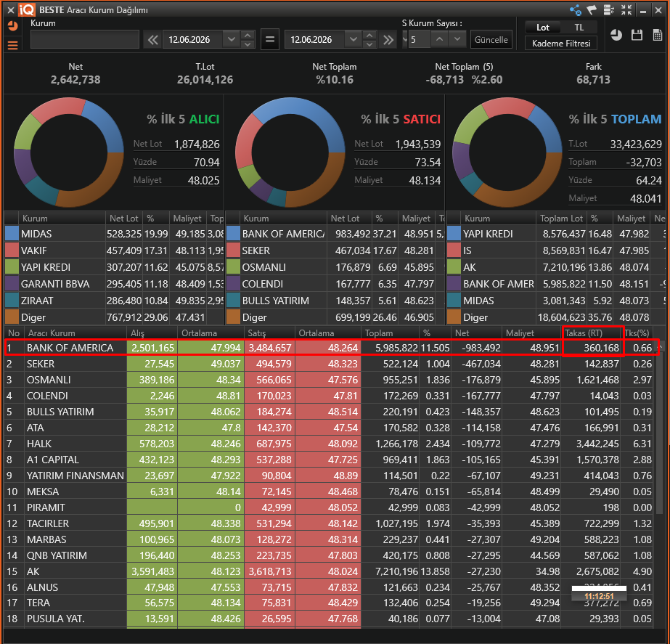Click the Kurum input field

click(85, 39)
